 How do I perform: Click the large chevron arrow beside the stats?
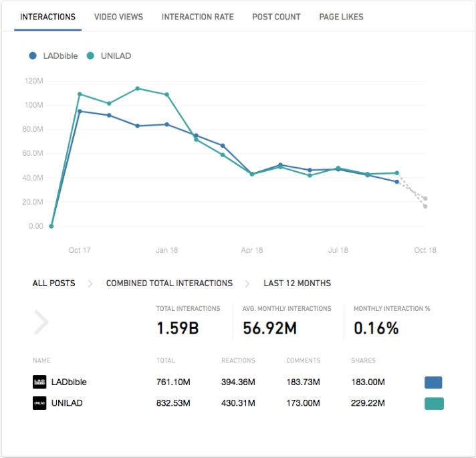tap(41, 322)
